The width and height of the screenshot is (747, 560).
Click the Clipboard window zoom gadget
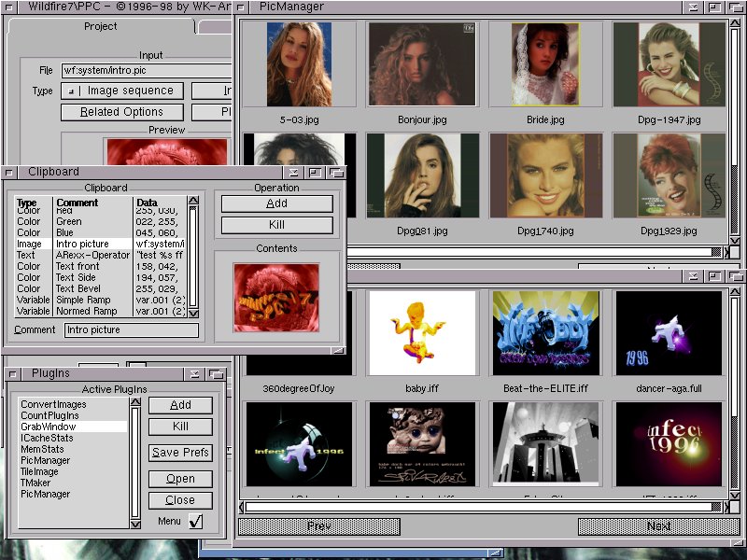click(315, 173)
